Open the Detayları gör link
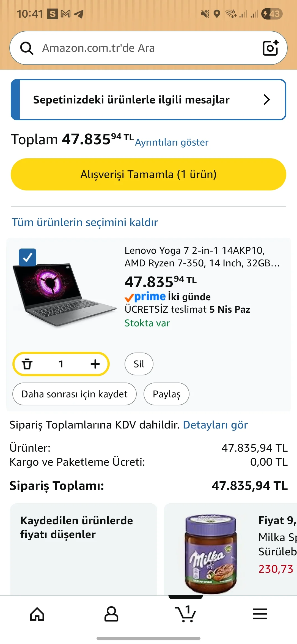This screenshot has height=644, width=297. (x=215, y=425)
